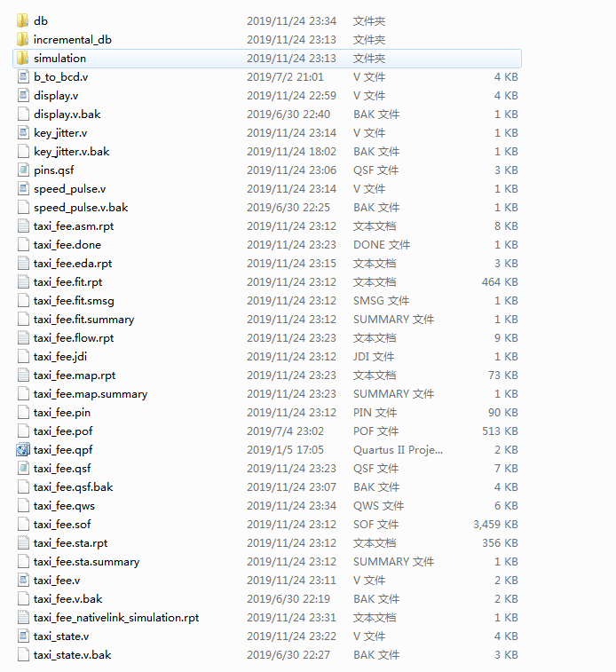This screenshot has height=672, width=616.
Task: Click the PIN 文件 type cell
Action: point(375,412)
